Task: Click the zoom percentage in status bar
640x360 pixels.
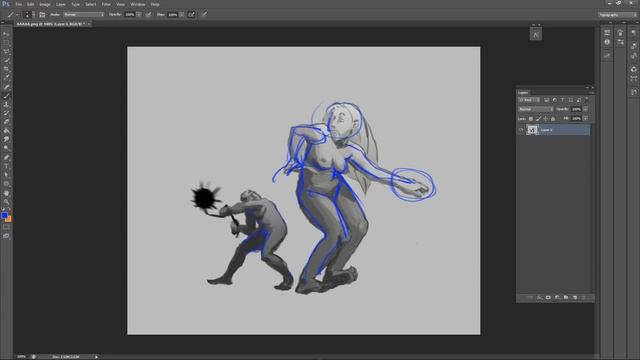Action: (x=21, y=357)
